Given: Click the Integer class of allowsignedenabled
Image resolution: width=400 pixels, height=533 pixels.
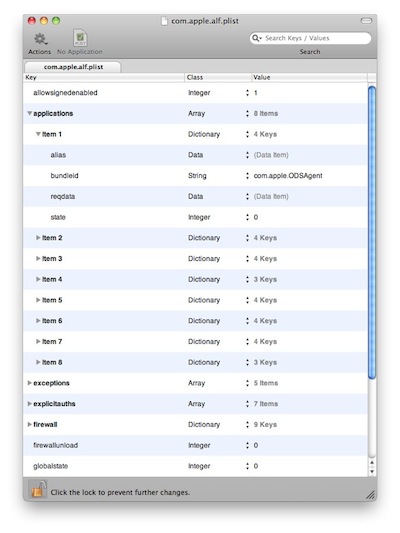Looking at the screenshot, I should [199, 93].
